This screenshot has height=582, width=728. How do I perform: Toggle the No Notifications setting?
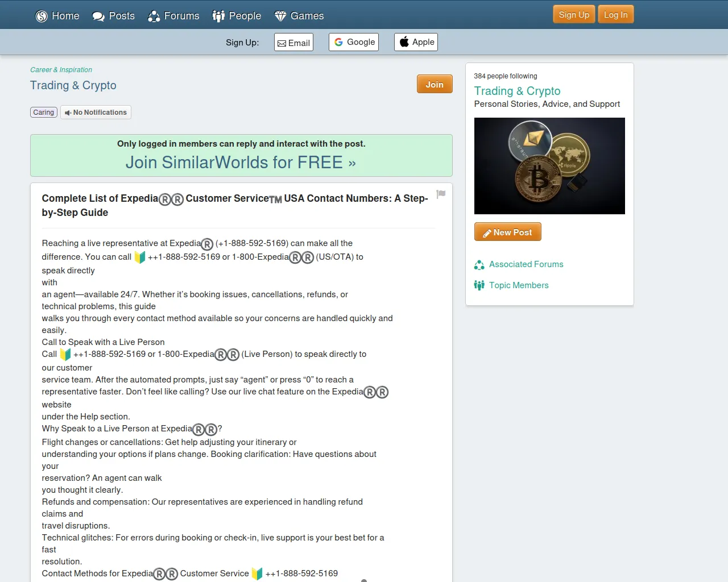(96, 113)
